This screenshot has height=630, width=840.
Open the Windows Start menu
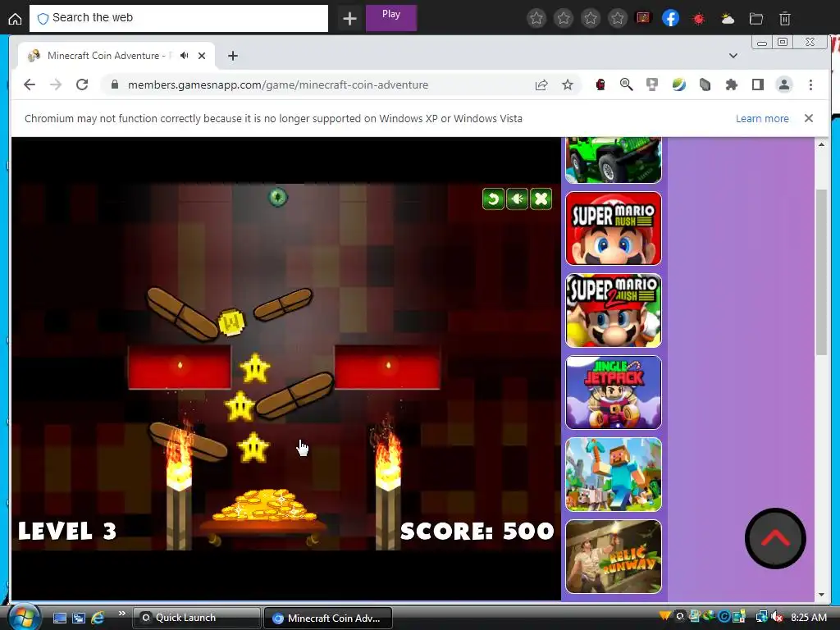24,616
